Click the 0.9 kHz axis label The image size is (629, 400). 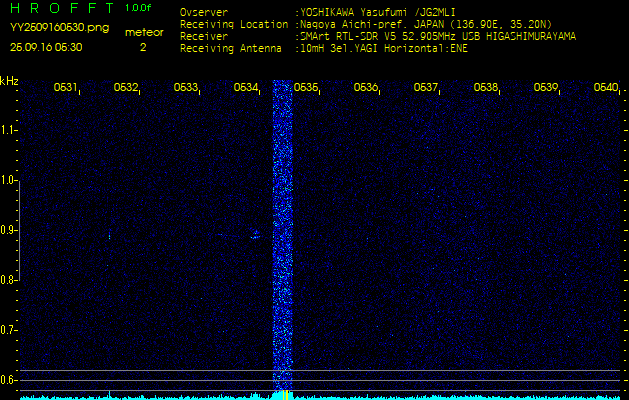pos(7,230)
